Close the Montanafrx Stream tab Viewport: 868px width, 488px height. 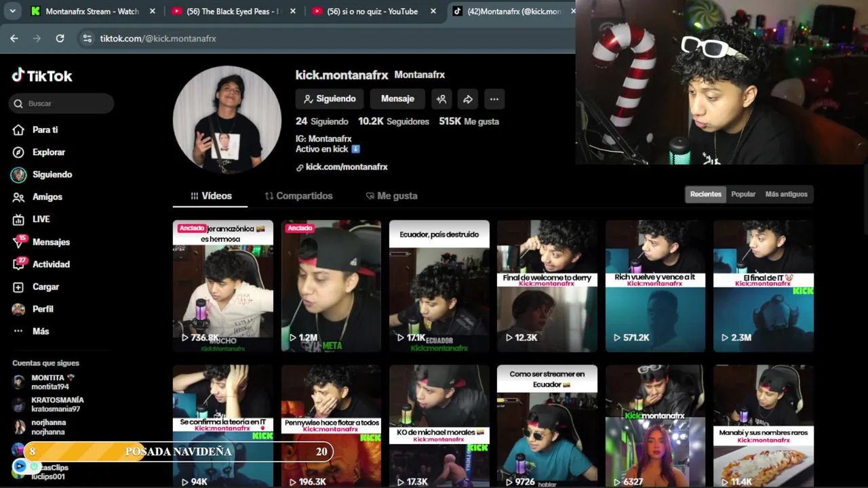point(153,11)
